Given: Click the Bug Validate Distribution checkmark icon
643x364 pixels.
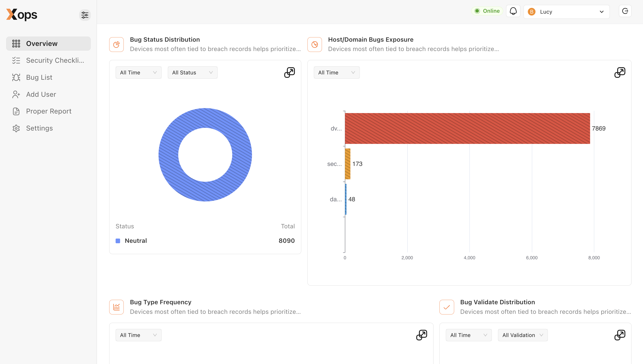Looking at the screenshot, I should (446, 307).
